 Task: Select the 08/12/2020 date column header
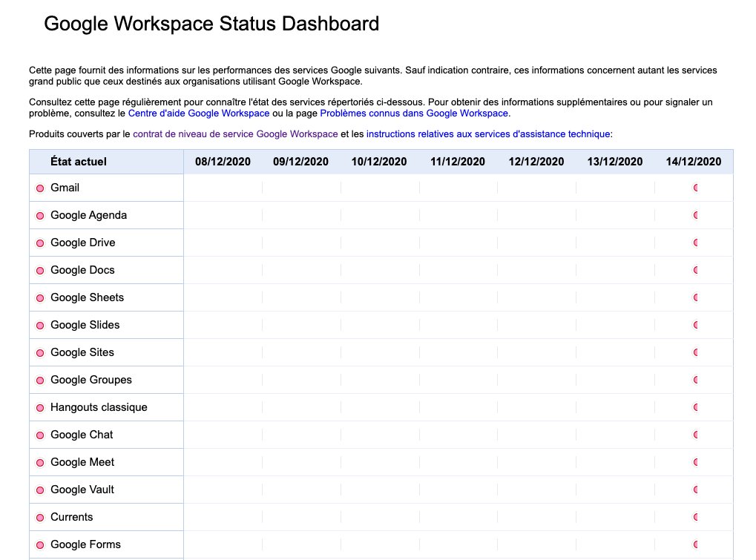(x=223, y=162)
